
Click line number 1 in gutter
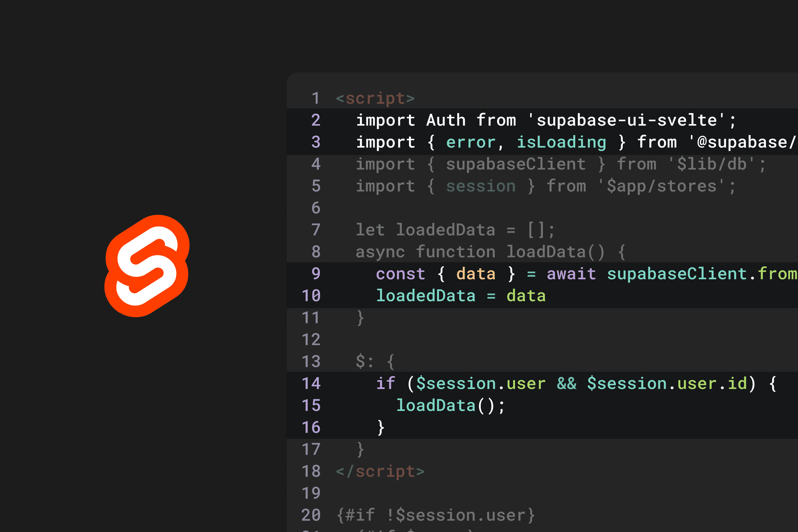pyautogui.click(x=316, y=98)
